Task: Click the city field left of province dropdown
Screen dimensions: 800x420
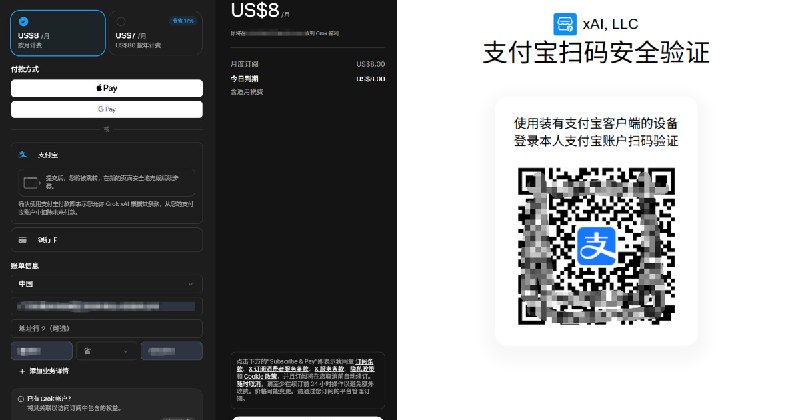Action: point(42,351)
